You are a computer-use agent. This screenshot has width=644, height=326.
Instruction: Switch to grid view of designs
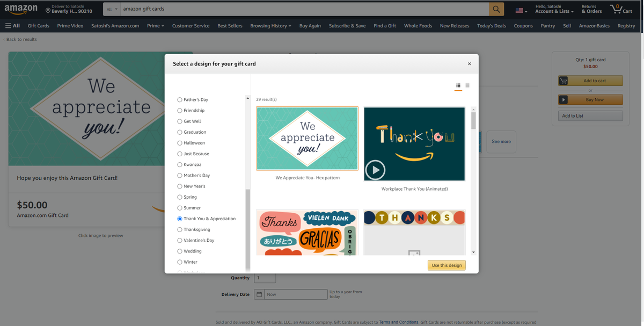coord(458,85)
